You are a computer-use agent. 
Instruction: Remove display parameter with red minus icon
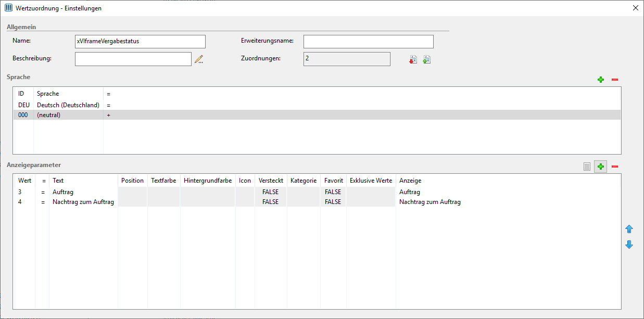click(x=615, y=167)
